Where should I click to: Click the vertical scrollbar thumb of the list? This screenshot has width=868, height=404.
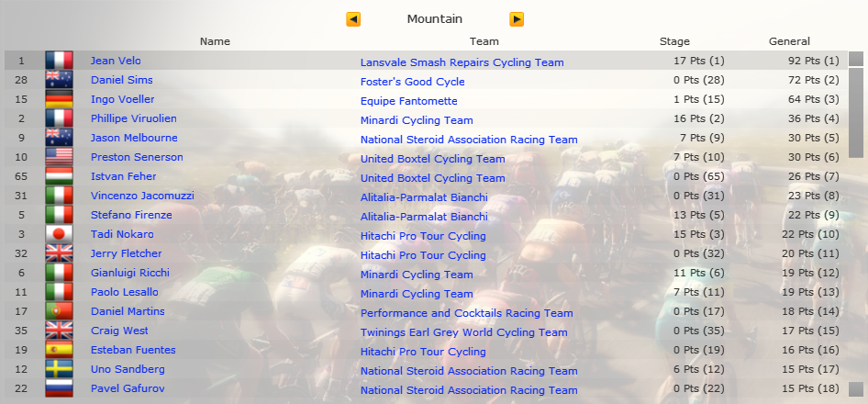point(856,114)
